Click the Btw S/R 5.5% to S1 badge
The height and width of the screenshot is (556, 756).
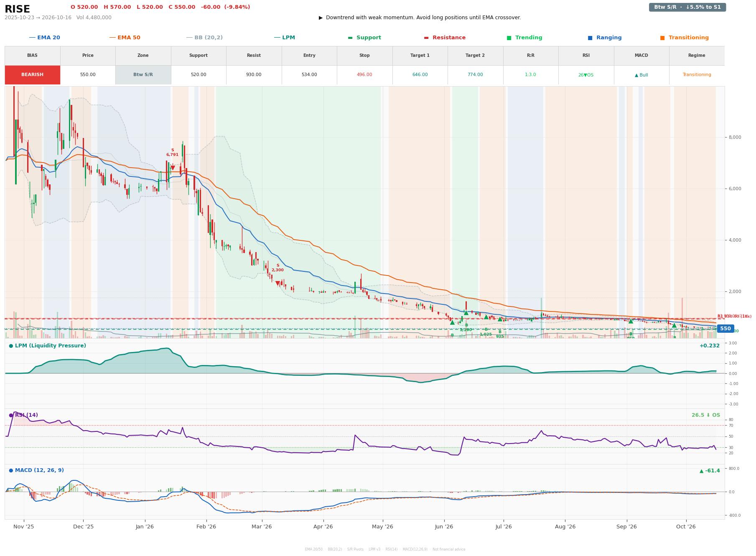coord(687,7)
